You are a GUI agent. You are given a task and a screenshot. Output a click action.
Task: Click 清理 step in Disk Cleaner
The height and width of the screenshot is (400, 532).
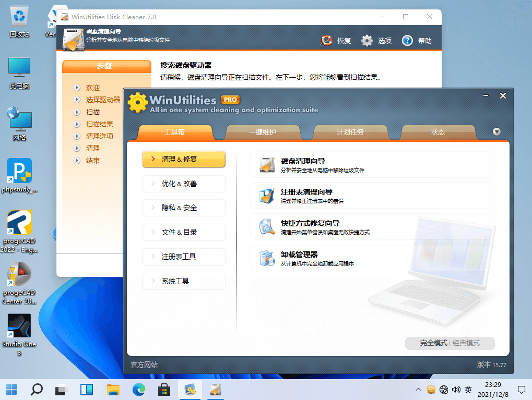click(92, 148)
